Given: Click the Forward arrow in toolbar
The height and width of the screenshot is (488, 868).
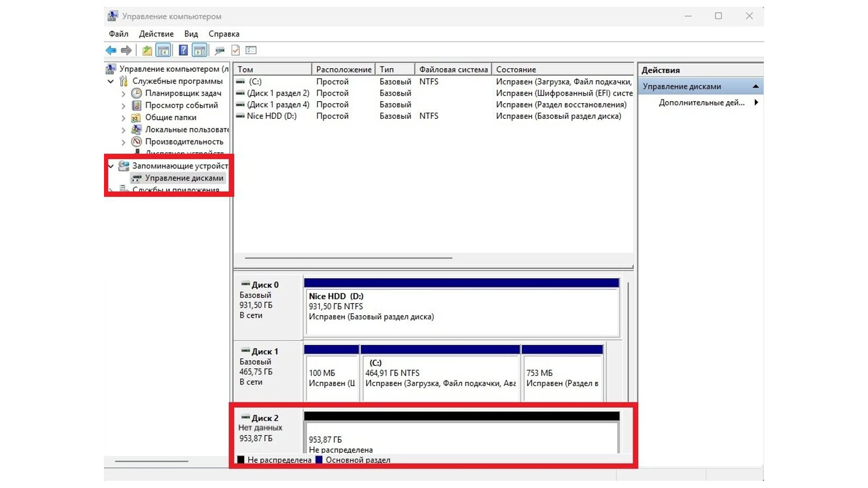Looking at the screenshot, I should point(127,50).
